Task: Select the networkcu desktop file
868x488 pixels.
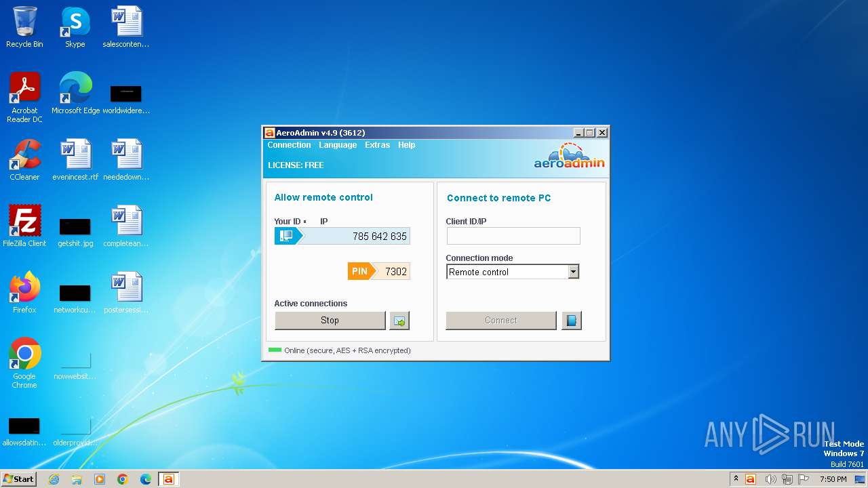Action: click(75, 298)
